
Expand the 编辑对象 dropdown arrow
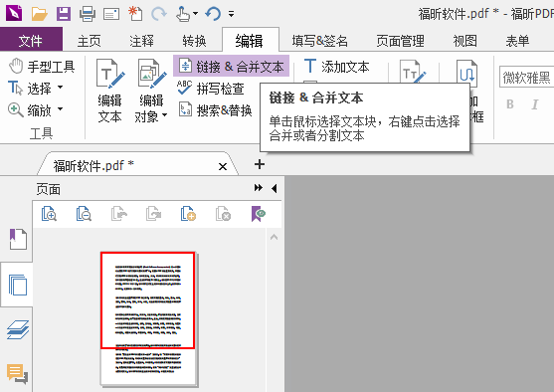coord(164,115)
